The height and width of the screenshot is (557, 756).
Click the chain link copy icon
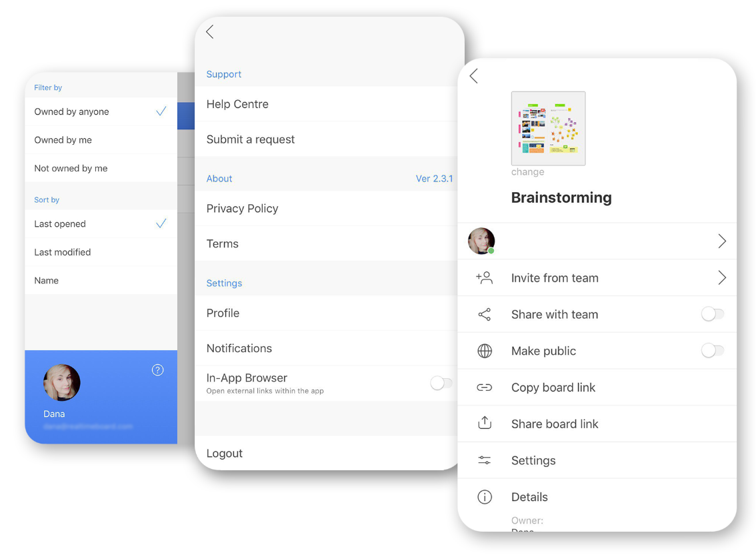[x=485, y=388]
